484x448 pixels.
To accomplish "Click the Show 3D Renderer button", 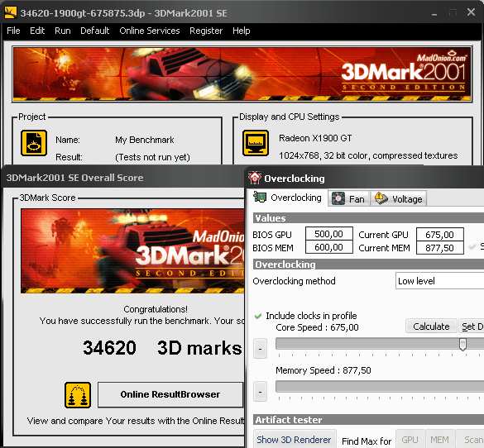I will 294,440.
